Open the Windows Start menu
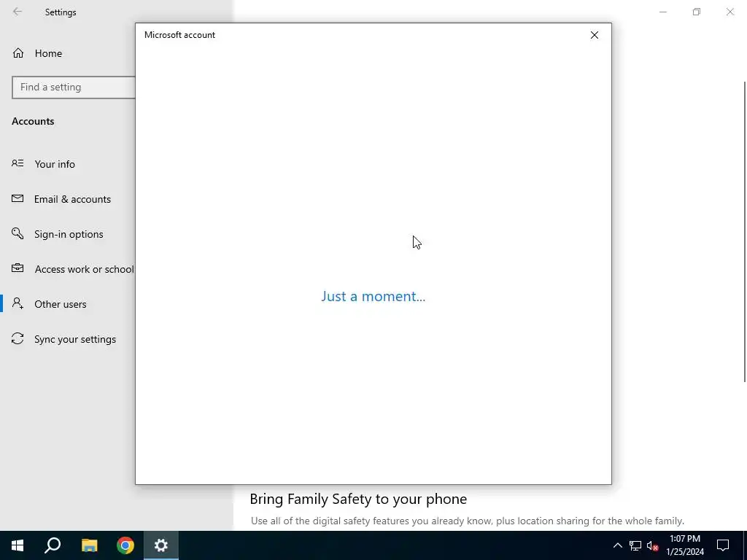 point(18,545)
